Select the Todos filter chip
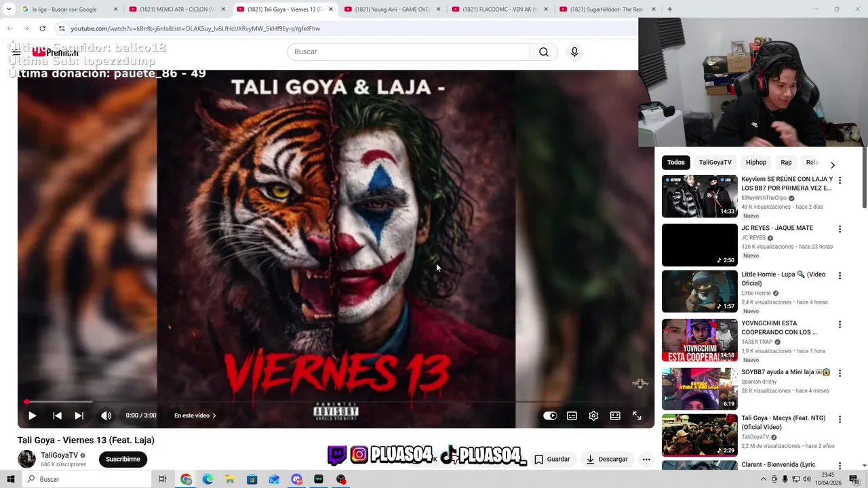 [x=675, y=162]
